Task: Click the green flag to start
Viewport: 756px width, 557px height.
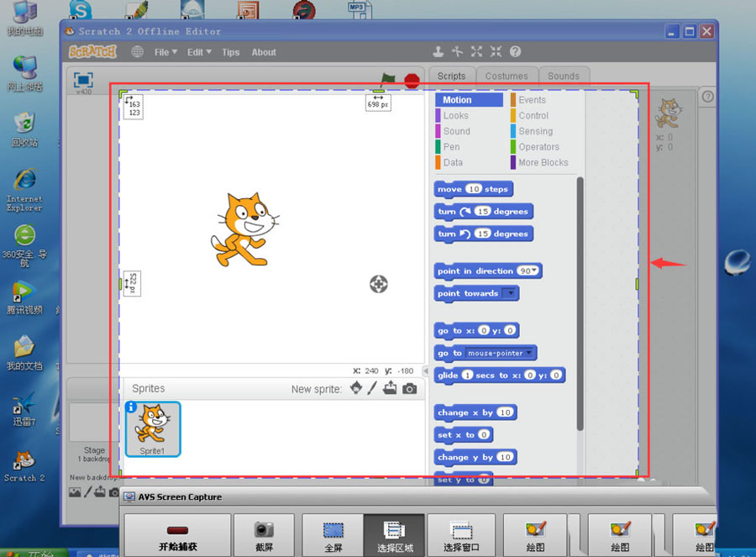Action: coord(387,80)
